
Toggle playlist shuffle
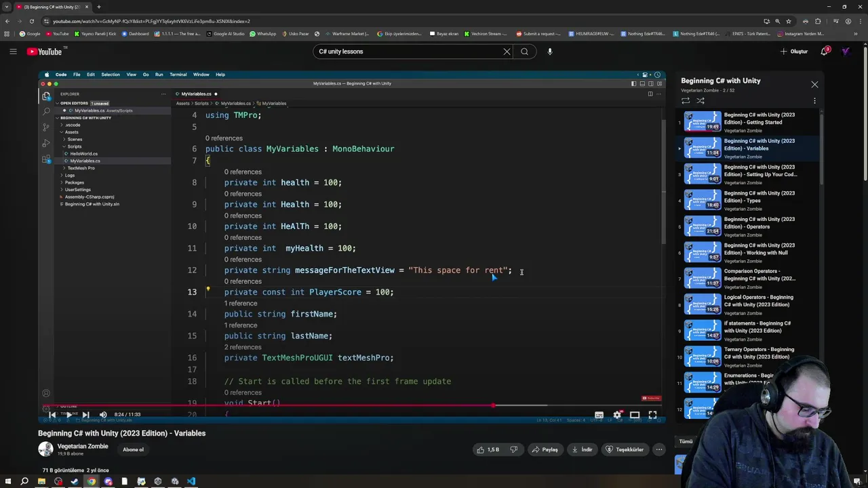[701, 101]
